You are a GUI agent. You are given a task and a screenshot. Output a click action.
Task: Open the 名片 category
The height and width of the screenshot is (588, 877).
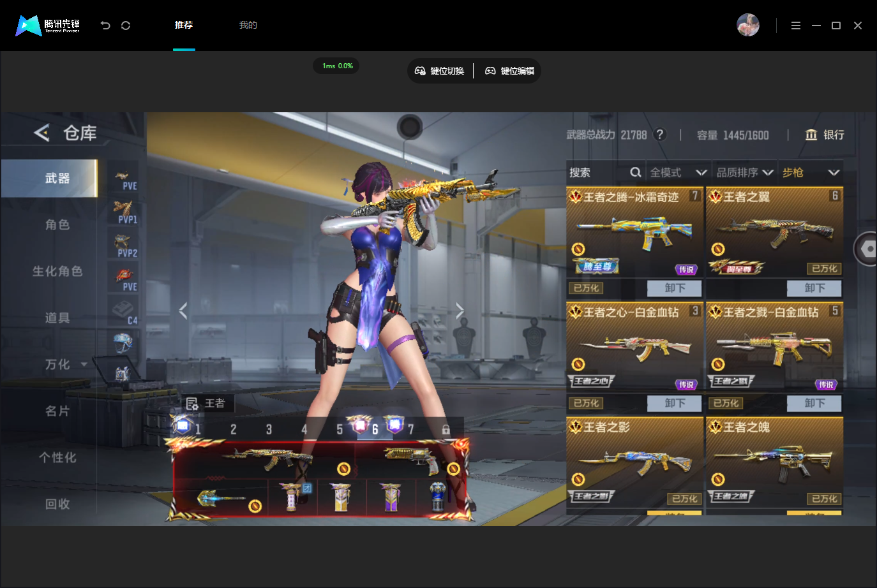point(57,411)
